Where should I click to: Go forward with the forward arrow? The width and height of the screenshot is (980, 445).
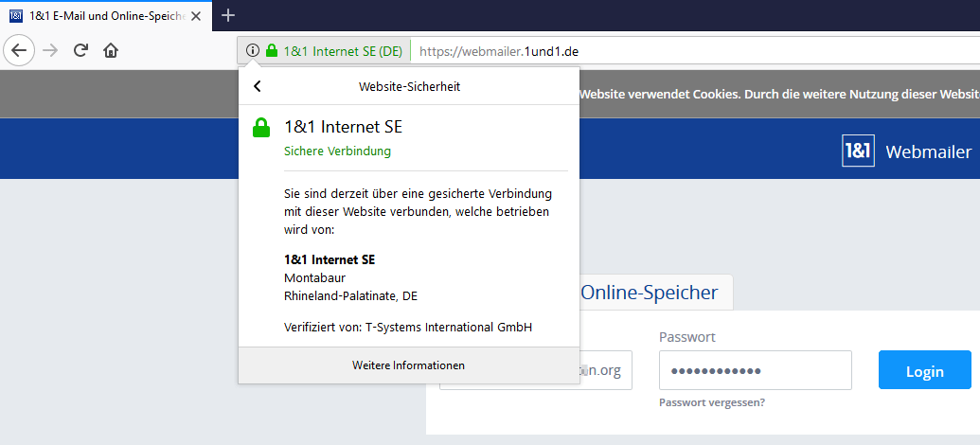[50, 50]
